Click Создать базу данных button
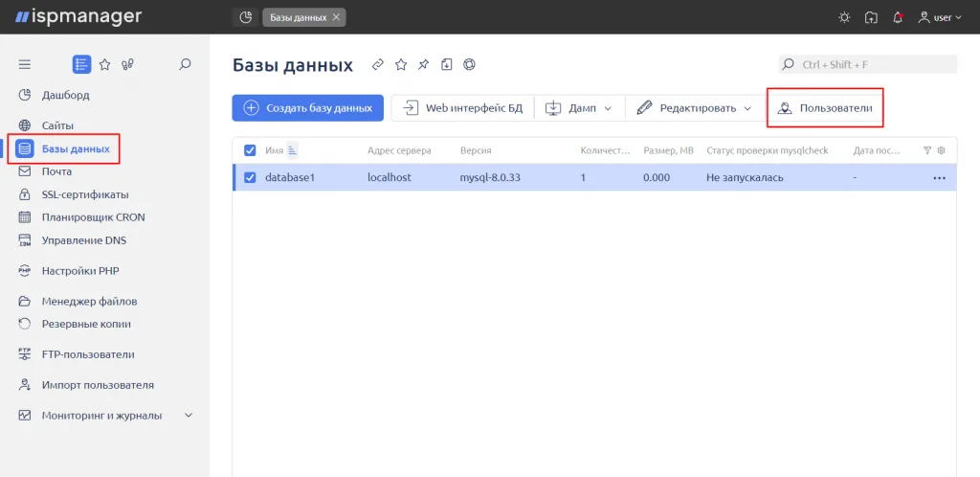Image resolution: width=980 pixels, height=477 pixels. tap(307, 108)
